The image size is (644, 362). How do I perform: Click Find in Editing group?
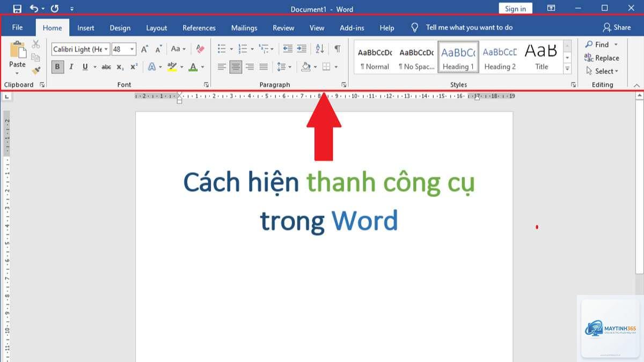tap(601, 45)
